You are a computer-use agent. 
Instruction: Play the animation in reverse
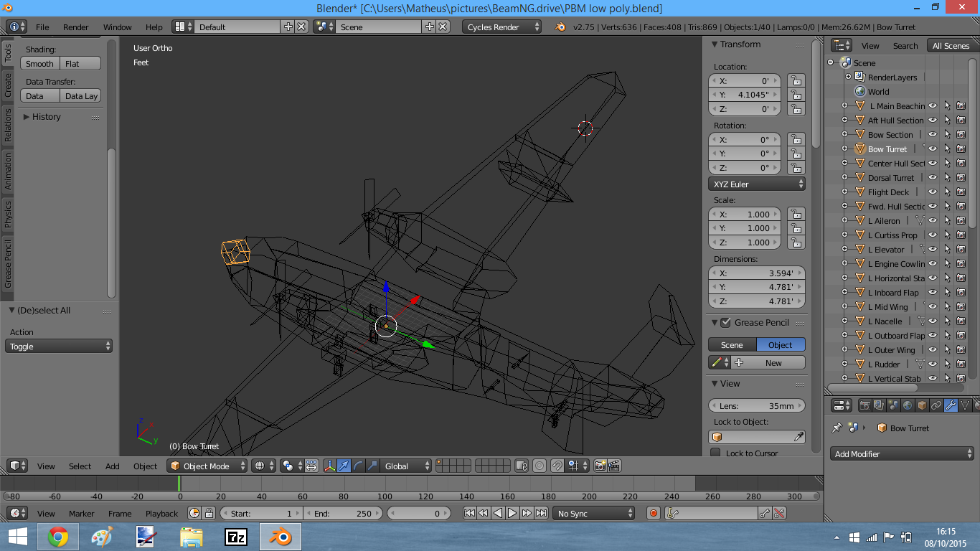pos(498,513)
